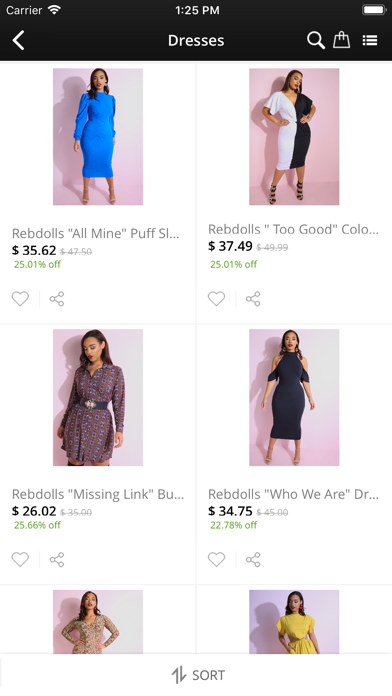View the navy cold-shoulder dress photo

294,398
